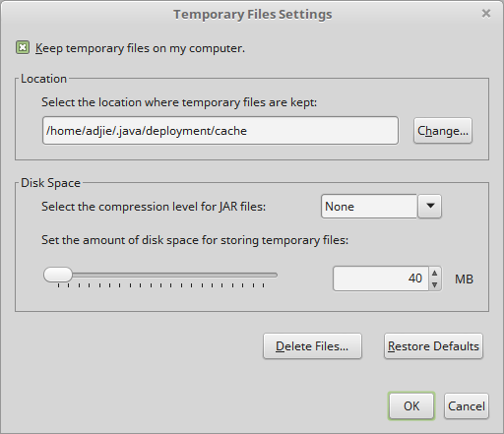Viewport: 504px width, 434px height.
Task: Decrease disk space with down stepper arrow
Action: click(x=435, y=284)
